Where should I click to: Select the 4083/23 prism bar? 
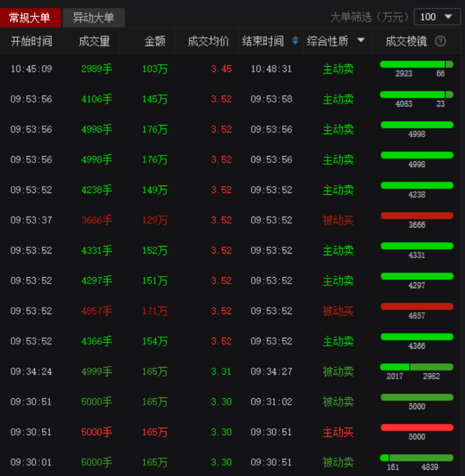[x=417, y=95]
